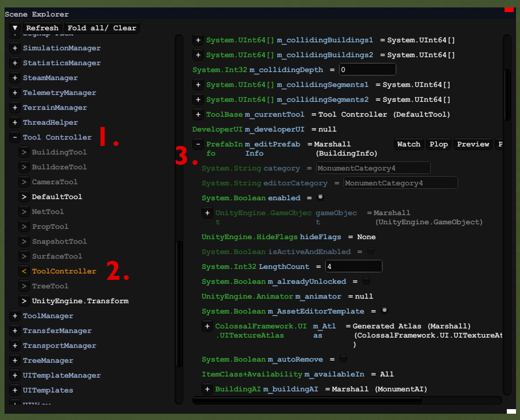The height and width of the screenshot is (420, 520).
Task: Click the Refresh button
Action: (42, 28)
